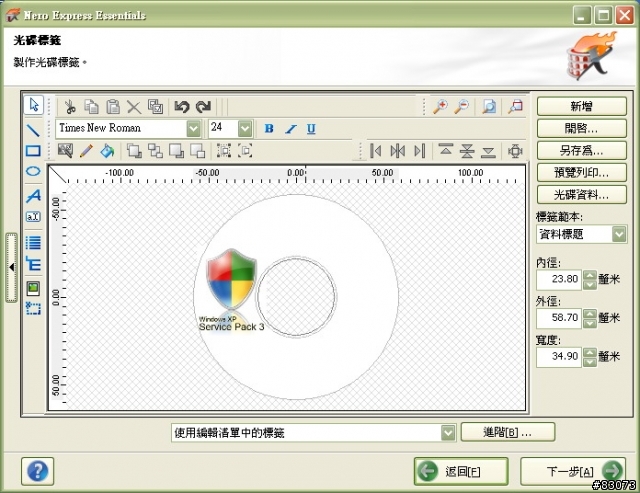
Task: Click the align top edges icon
Action: [x=445, y=151]
